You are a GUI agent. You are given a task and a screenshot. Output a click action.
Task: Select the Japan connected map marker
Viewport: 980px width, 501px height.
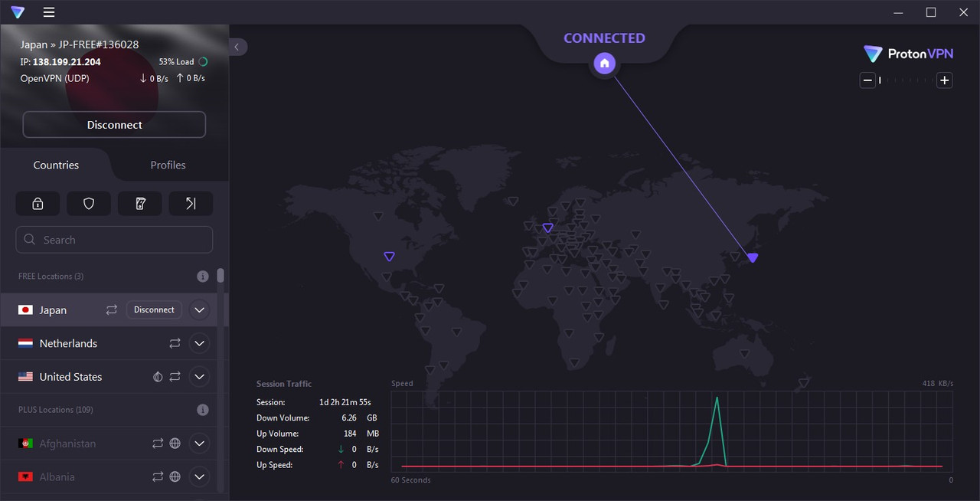(x=753, y=257)
